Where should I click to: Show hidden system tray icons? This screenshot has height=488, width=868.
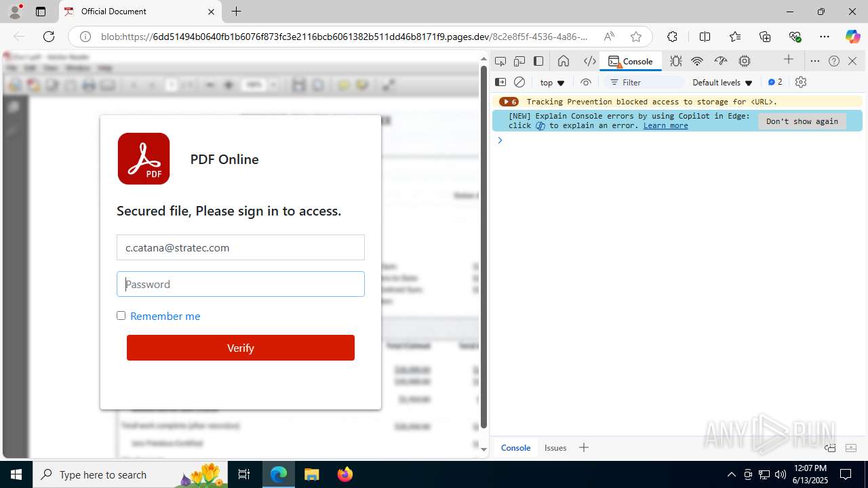[x=731, y=474]
